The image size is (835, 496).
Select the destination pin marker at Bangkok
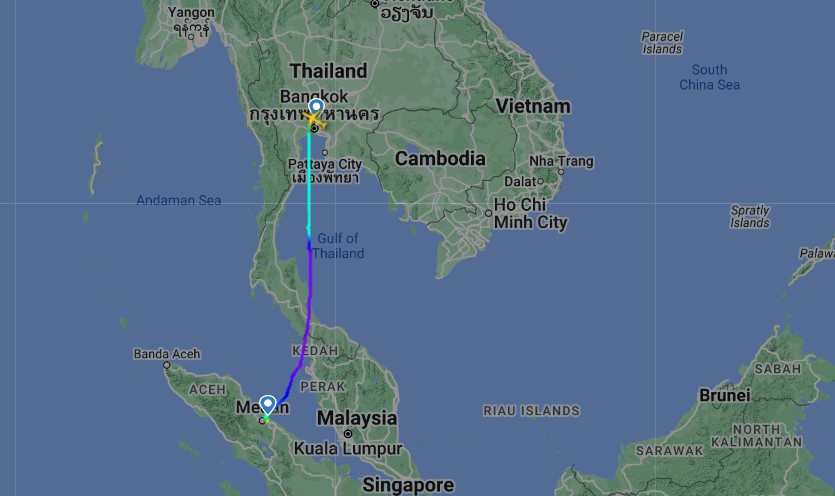point(316,108)
